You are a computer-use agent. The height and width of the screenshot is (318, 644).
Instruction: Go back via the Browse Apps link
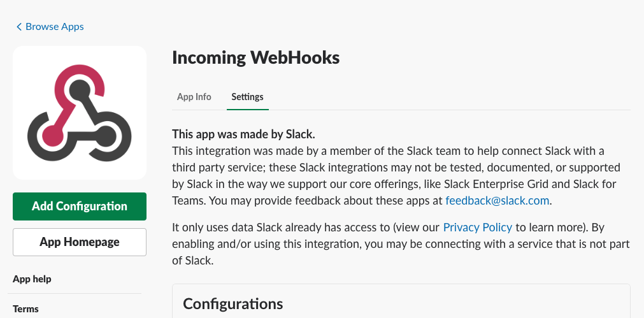50,27
